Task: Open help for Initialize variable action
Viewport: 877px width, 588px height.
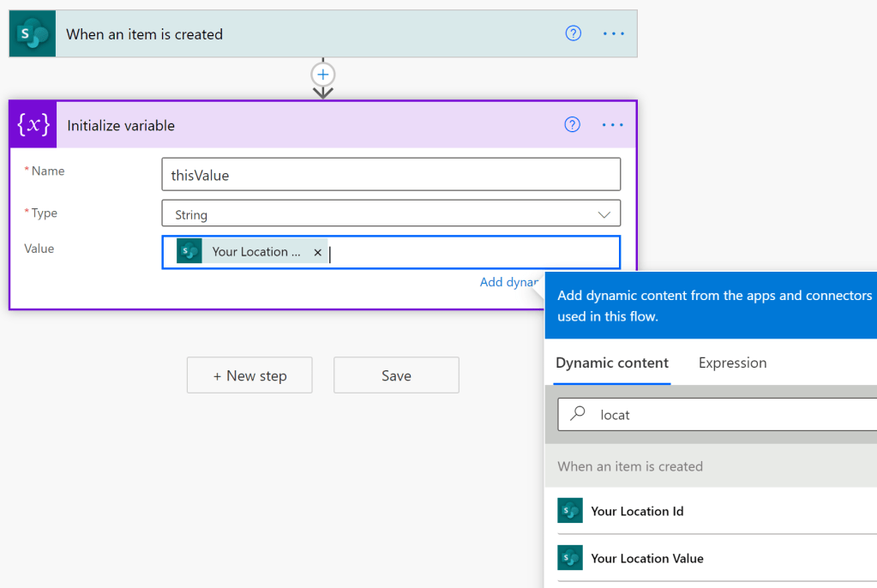Action: [573, 125]
